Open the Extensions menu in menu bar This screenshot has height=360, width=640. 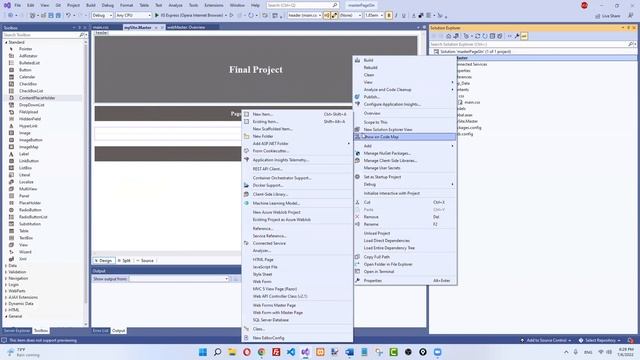213,5
